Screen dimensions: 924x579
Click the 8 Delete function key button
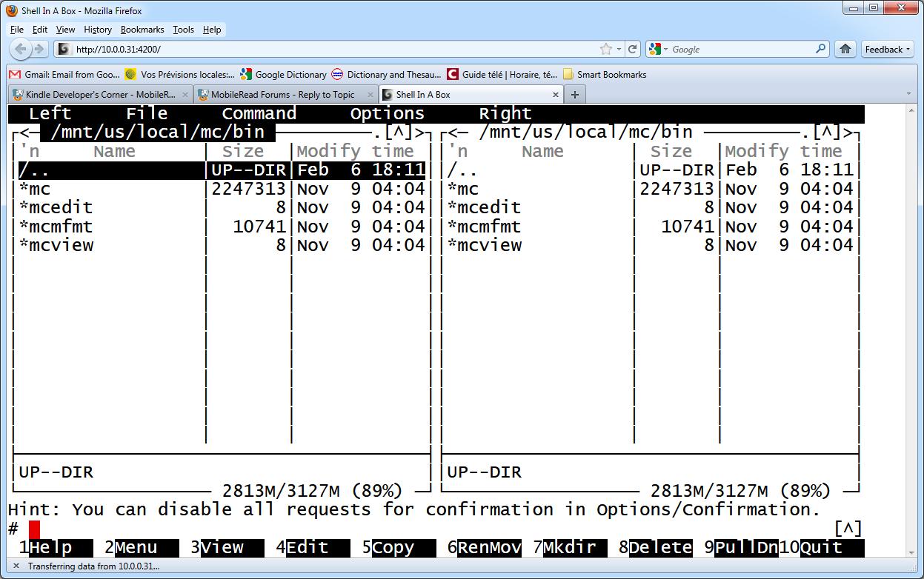tap(656, 548)
